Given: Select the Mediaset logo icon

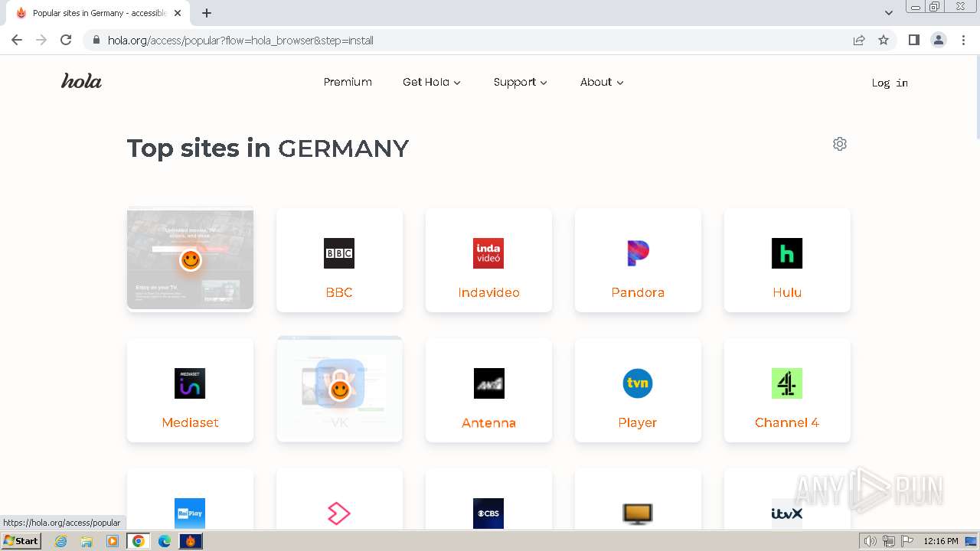Looking at the screenshot, I should tap(190, 383).
